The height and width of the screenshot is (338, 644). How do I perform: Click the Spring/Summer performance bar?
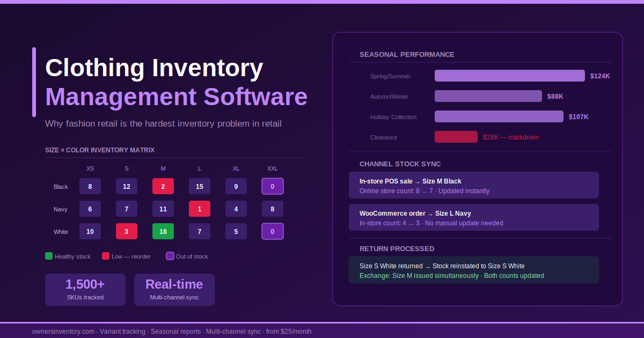[x=510, y=76]
